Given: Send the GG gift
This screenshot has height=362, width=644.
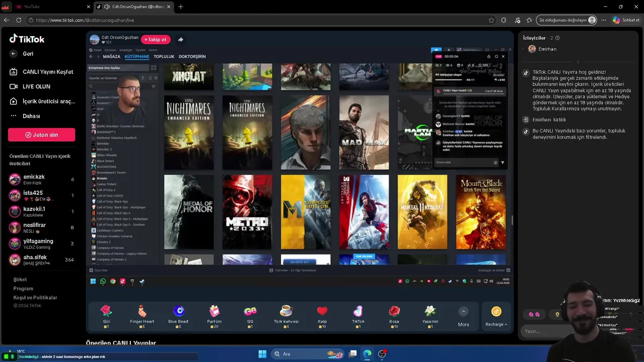Looking at the screenshot, I should (250, 316).
